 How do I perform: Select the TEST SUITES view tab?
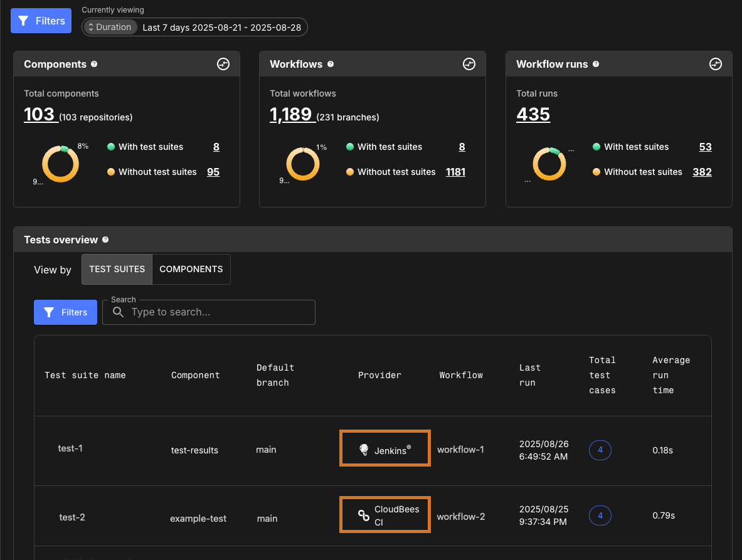[x=117, y=268]
